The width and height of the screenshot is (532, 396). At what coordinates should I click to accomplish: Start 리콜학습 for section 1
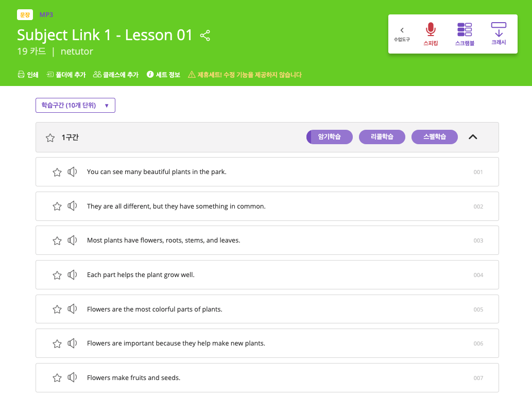coord(382,137)
